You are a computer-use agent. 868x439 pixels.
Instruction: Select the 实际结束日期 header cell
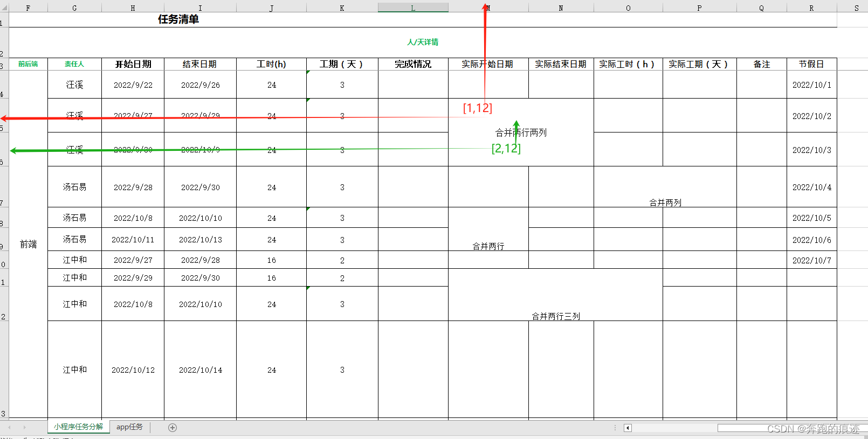click(x=561, y=64)
